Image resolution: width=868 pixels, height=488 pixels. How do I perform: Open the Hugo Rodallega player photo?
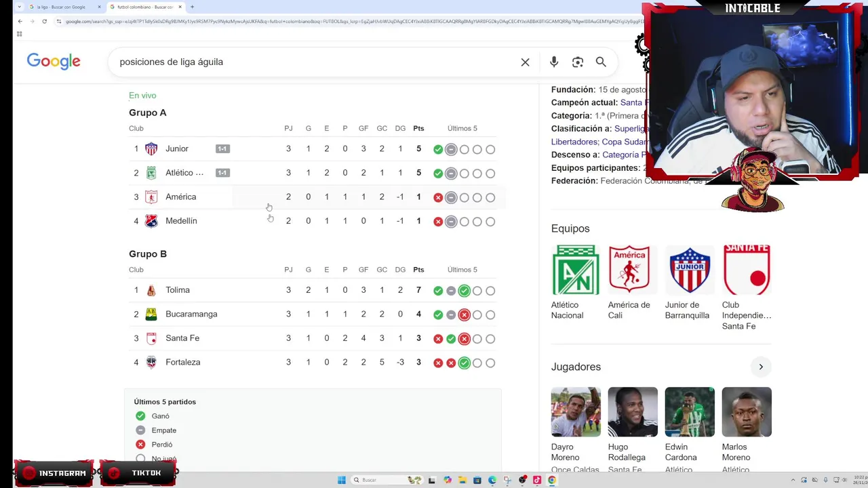coord(633,412)
